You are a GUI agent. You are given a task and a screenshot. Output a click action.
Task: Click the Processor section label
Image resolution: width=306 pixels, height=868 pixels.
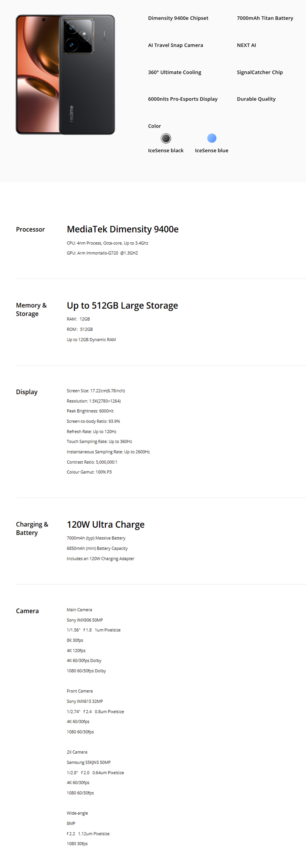(x=30, y=229)
